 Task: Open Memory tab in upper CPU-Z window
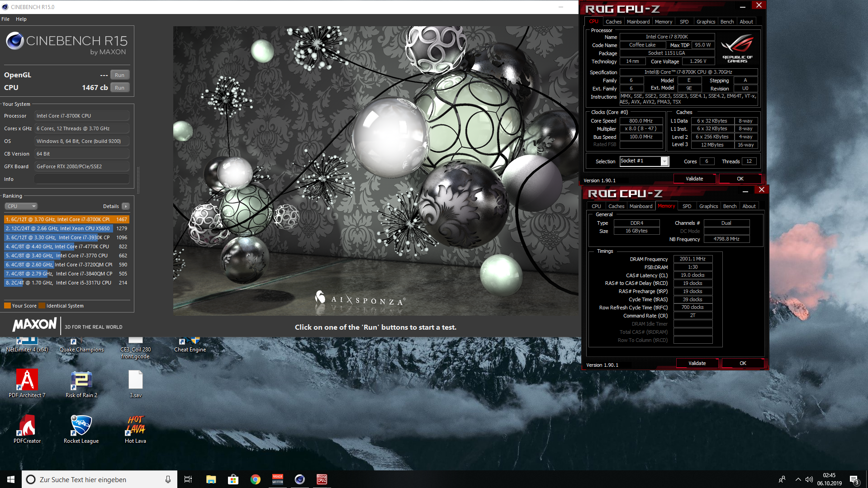coord(664,22)
